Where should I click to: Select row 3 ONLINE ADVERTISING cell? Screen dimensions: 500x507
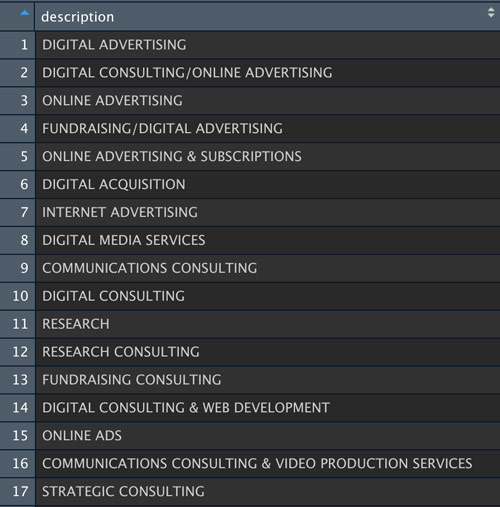[x=268, y=101]
